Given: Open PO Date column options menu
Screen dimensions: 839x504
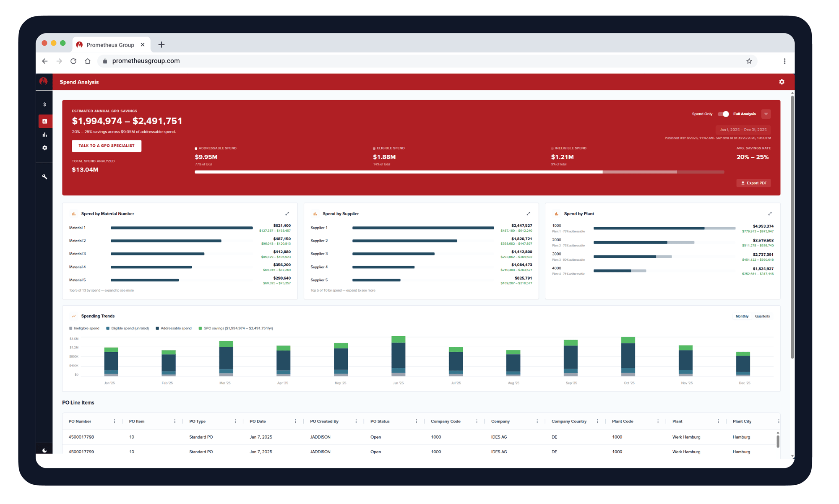Looking at the screenshot, I should coord(296,421).
